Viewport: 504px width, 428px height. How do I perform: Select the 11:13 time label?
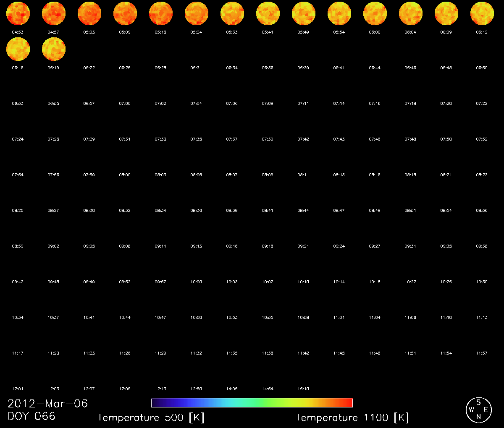(482, 318)
